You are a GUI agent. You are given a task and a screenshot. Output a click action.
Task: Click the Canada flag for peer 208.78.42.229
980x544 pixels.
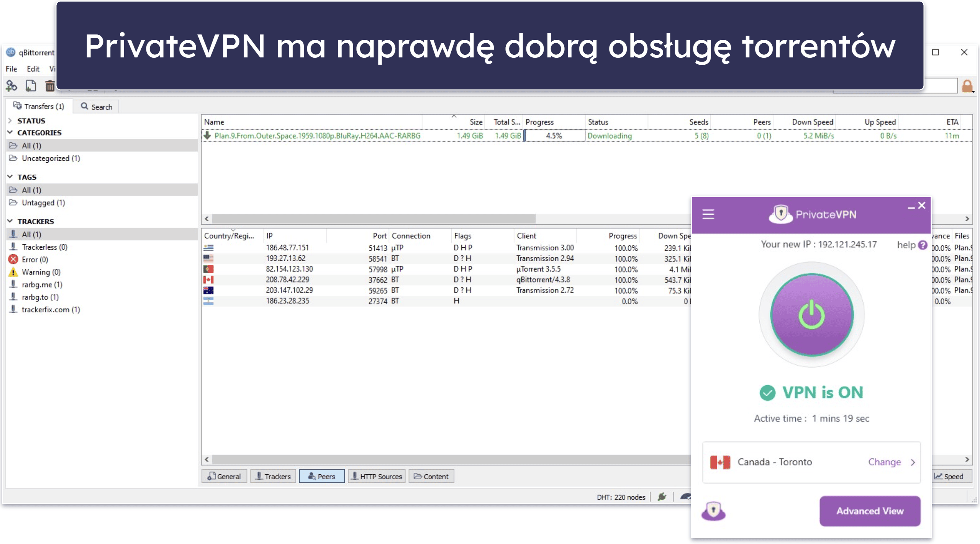(x=208, y=280)
